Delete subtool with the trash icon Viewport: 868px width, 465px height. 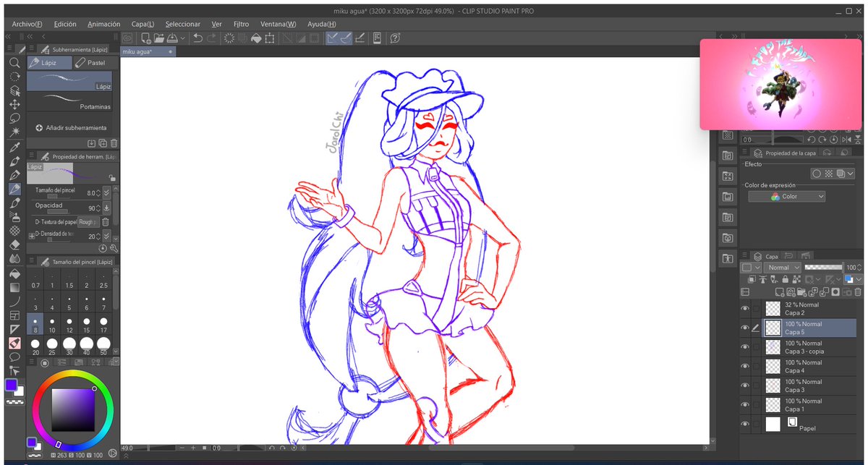(x=114, y=144)
